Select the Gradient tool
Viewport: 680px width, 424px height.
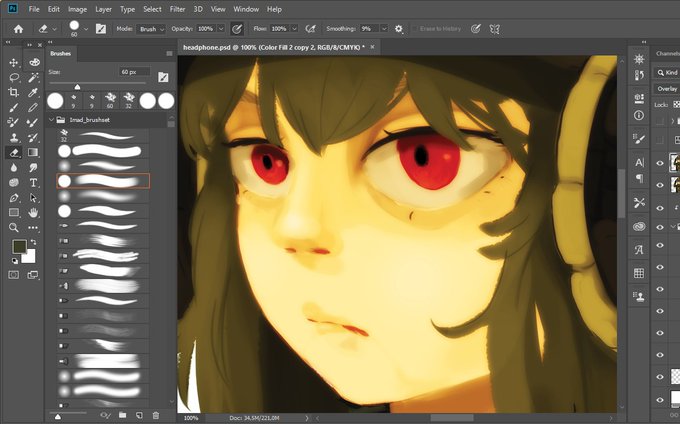(33, 153)
